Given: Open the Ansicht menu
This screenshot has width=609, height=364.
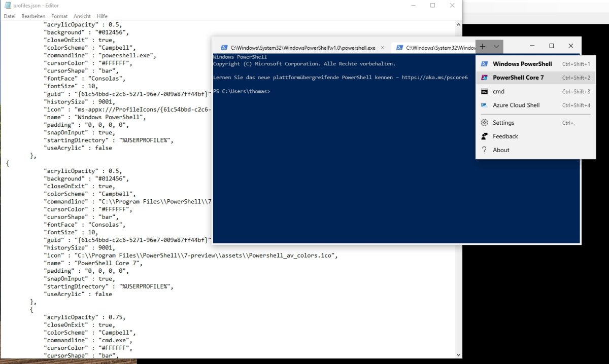Looking at the screenshot, I should [x=82, y=16].
